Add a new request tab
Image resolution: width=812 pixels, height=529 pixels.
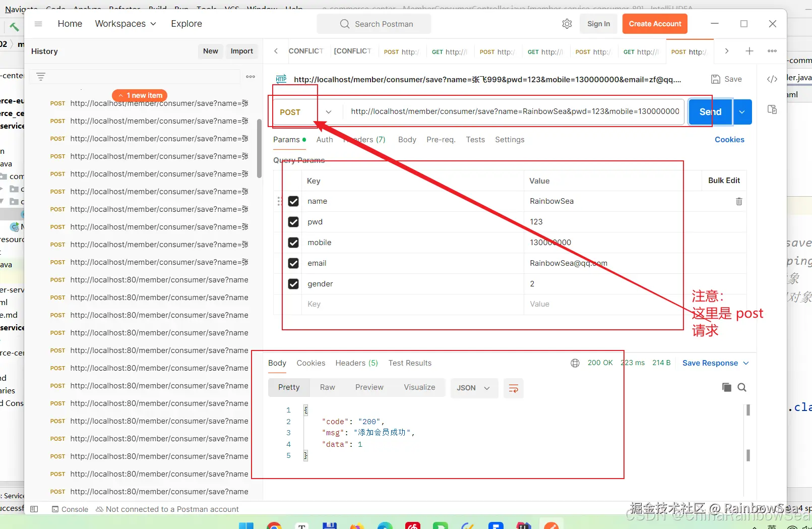(x=749, y=51)
